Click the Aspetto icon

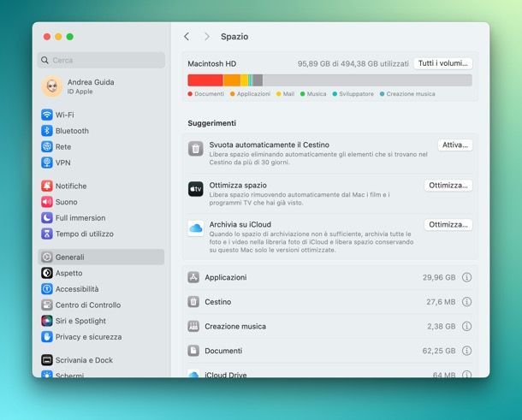[47, 273]
